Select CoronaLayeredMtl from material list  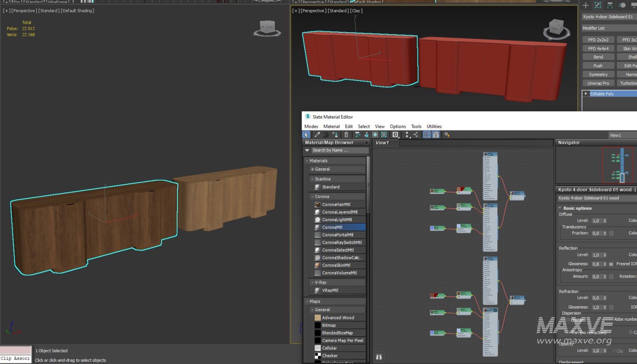click(339, 212)
